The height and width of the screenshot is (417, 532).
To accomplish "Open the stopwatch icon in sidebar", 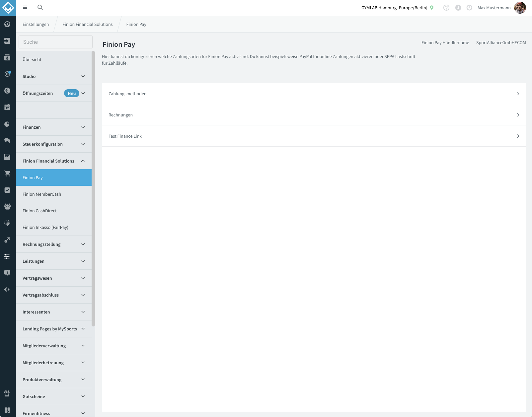I will (x=7, y=124).
